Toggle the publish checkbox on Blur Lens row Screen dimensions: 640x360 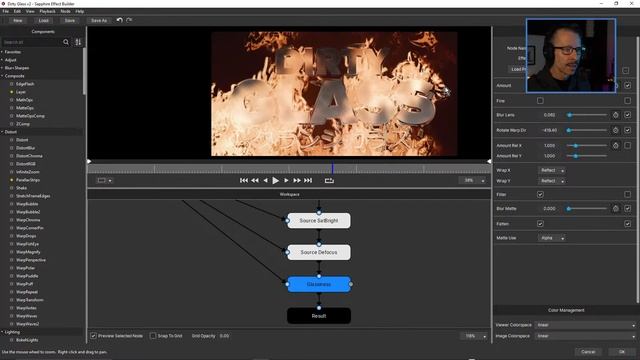click(x=627, y=115)
